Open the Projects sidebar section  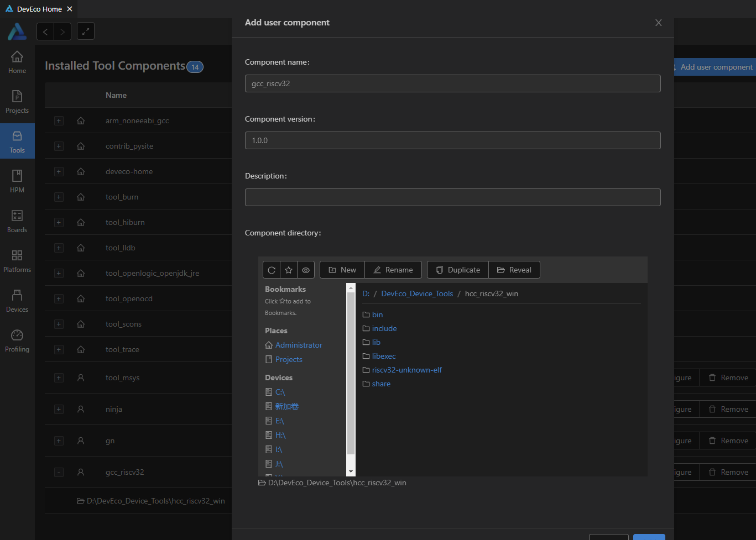tap(17, 102)
